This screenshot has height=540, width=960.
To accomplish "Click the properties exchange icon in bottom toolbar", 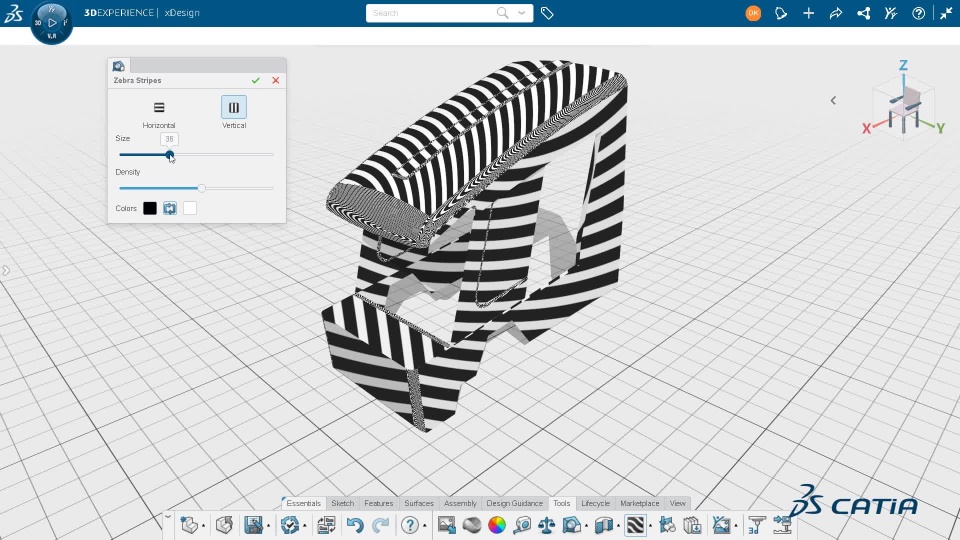I will [326, 525].
